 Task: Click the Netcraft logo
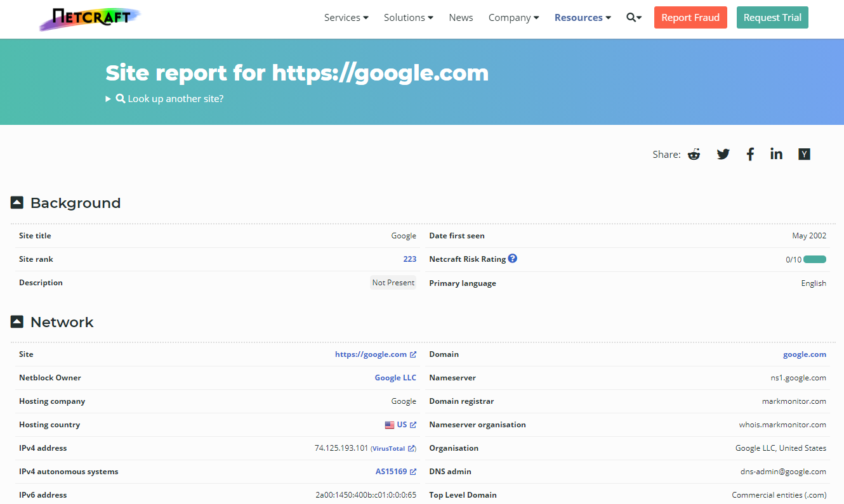pyautogui.click(x=89, y=18)
